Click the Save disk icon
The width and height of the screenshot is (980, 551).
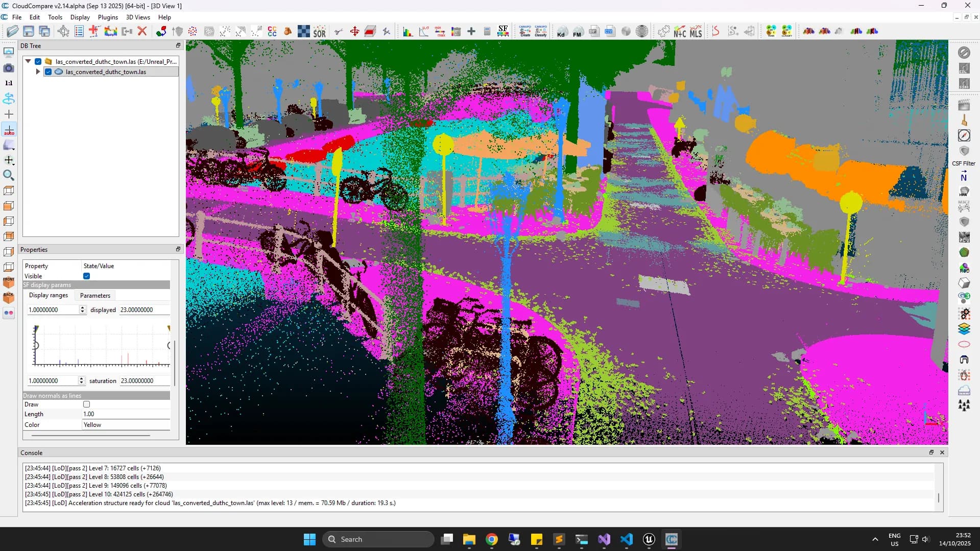pyautogui.click(x=29, y=31)
